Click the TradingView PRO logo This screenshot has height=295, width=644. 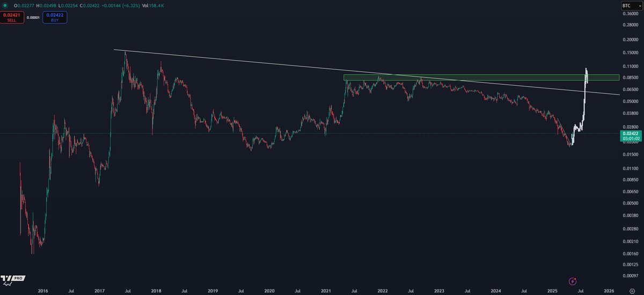point(12,279)
